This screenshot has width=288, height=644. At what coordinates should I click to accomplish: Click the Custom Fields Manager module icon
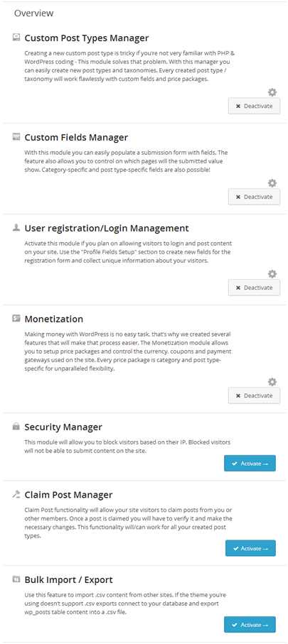tap(16, 137)
